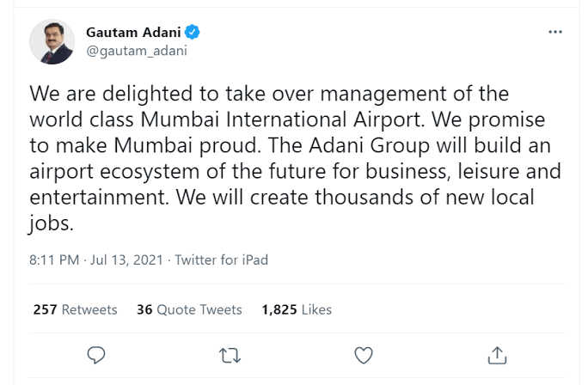Open Gautam Adani's profile picture
588x385 pixels.
[x=52, y=41]
